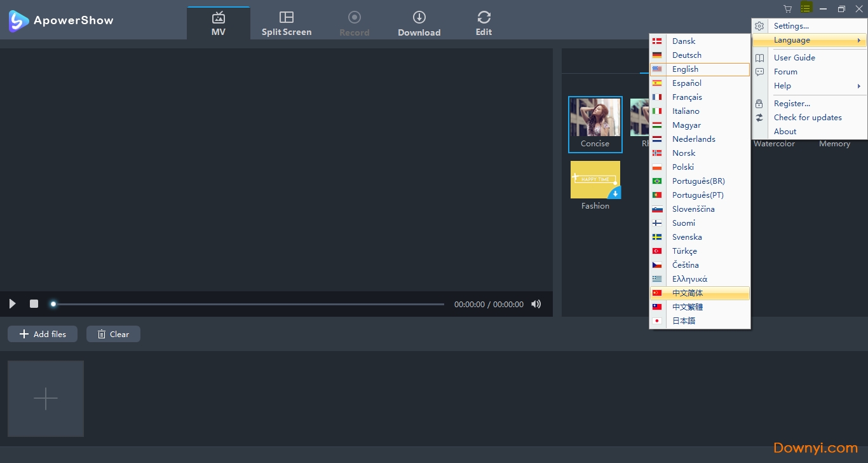Select Norsk language

[x=700, y=153]
